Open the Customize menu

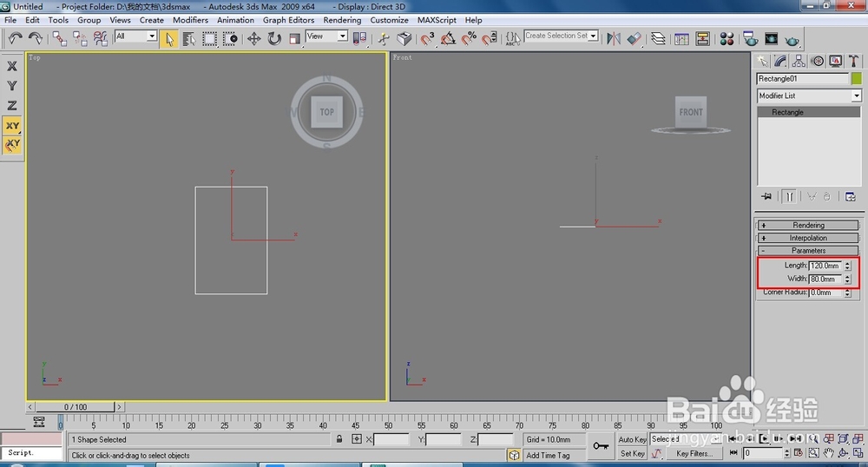coord(389,20)
